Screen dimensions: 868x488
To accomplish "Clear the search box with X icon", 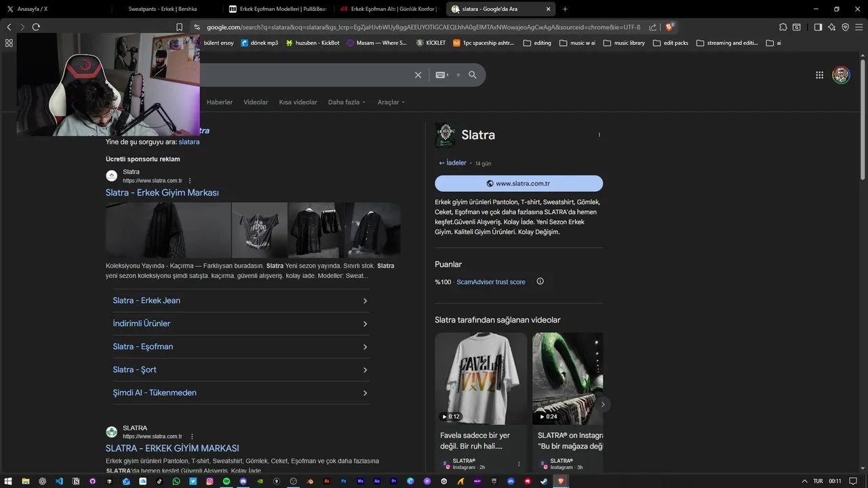I will 418,75.
